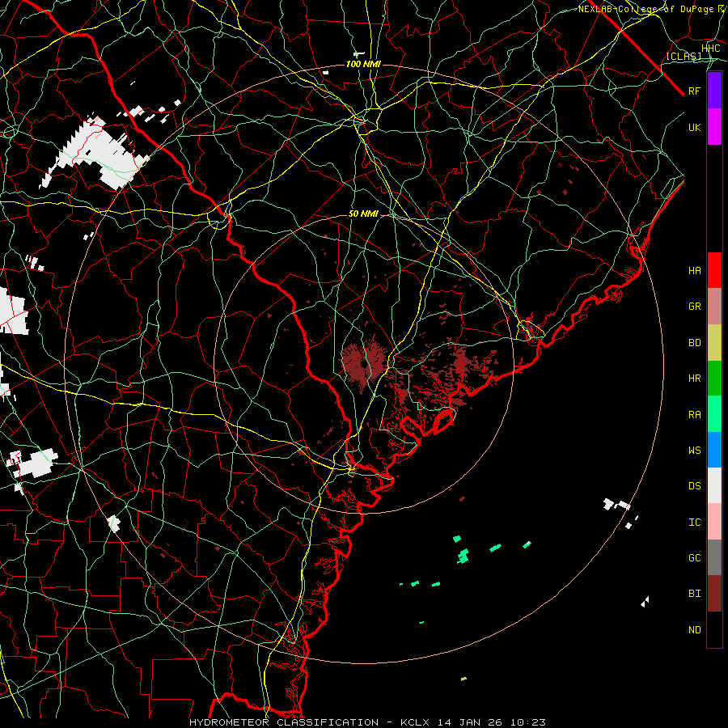This screenshot has height=728, width=728.
Task: Click the ND legend label
Action: (694, 630)
